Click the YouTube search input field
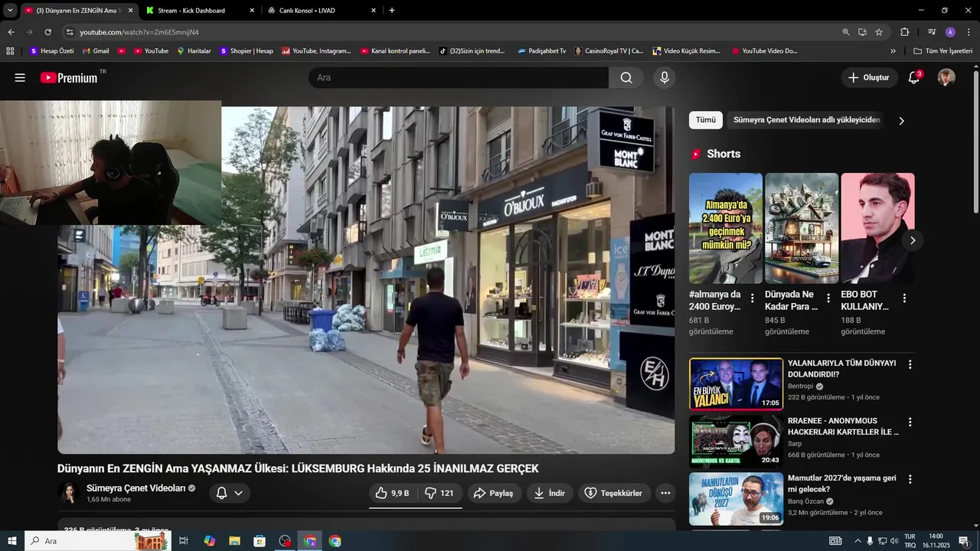This screenshot has height=551, width=980. tap(459, 77)
